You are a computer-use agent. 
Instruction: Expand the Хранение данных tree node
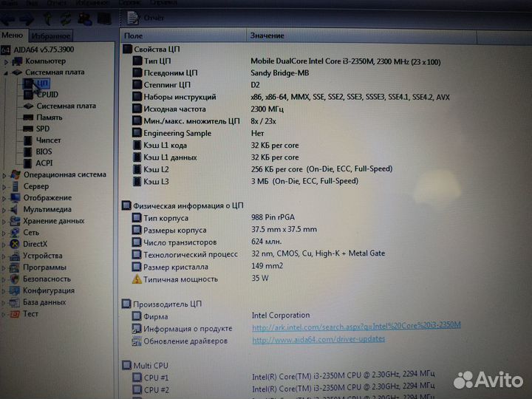(x=4, y=222)
